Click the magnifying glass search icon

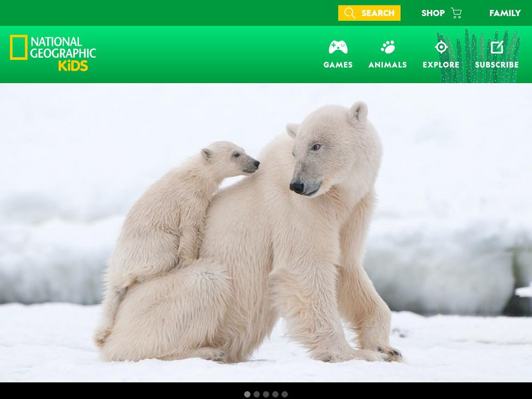(x=350, y=13)
